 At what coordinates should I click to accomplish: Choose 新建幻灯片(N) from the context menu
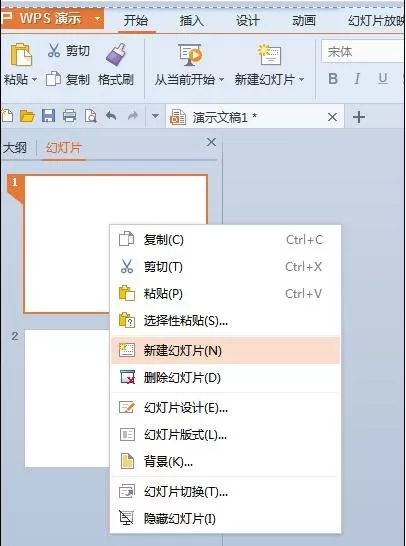point(225,350)
